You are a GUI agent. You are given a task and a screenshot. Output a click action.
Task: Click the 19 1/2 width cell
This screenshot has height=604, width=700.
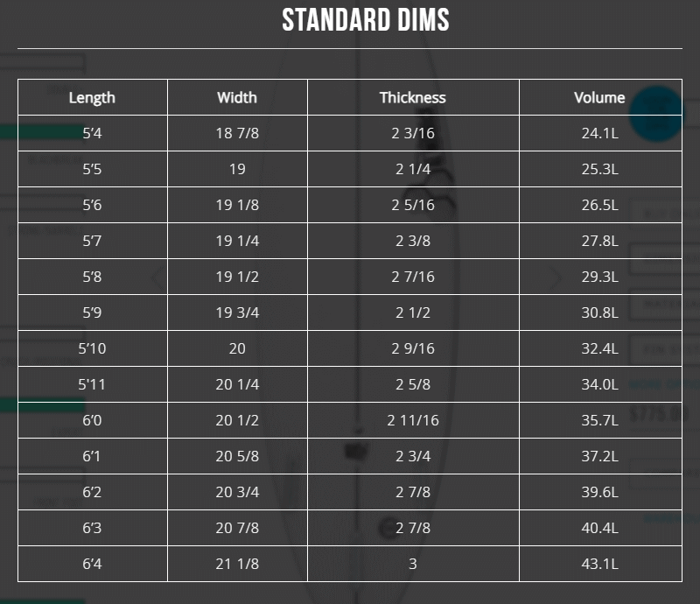[x=237, y=277]
